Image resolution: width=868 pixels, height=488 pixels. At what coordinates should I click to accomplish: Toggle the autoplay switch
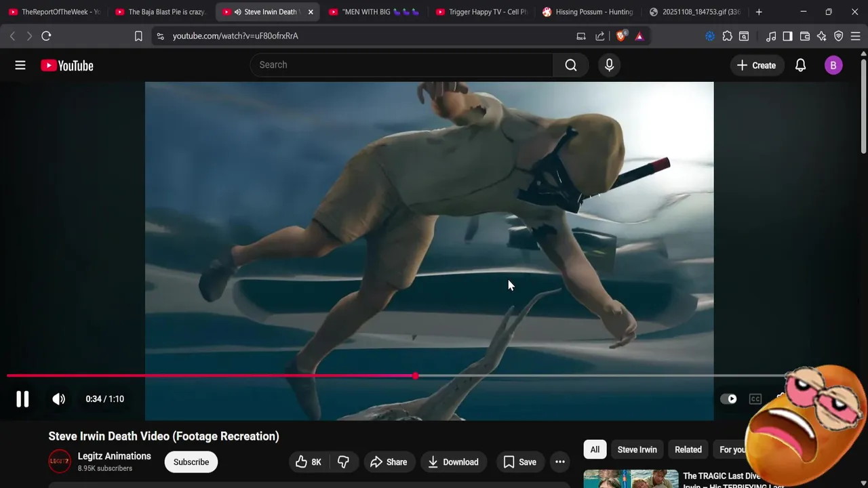coord(728,399)
